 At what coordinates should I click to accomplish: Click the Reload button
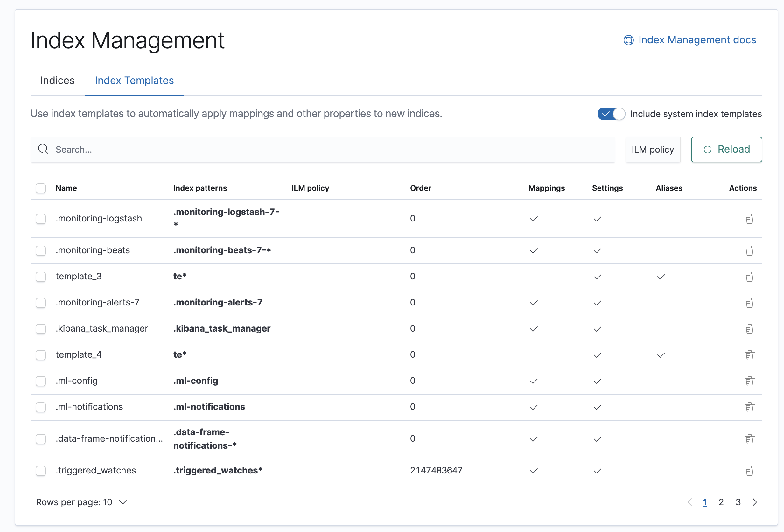coord(726,150)
